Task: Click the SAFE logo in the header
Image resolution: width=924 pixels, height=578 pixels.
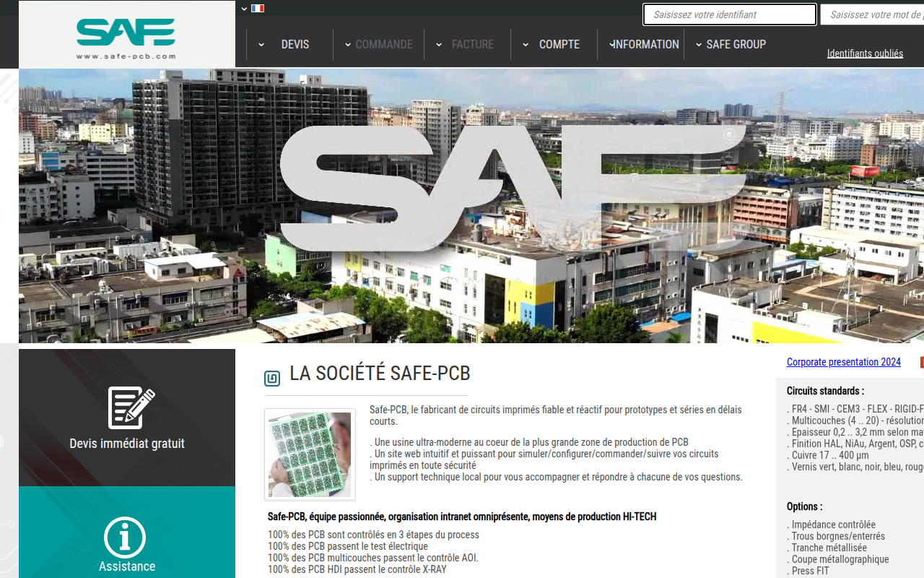Action: pos(126,38)
